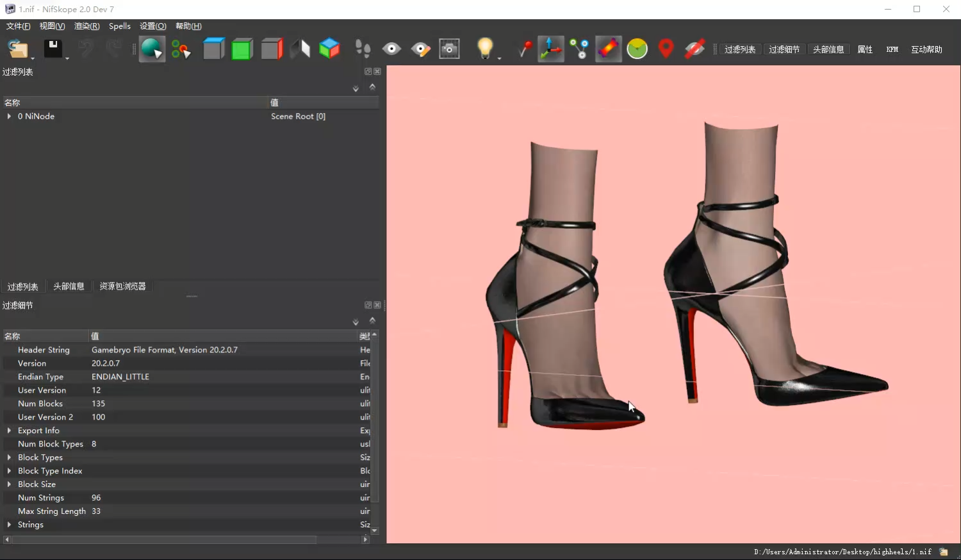
Task: Expand the Block Size row
Action: coord(9,484)
